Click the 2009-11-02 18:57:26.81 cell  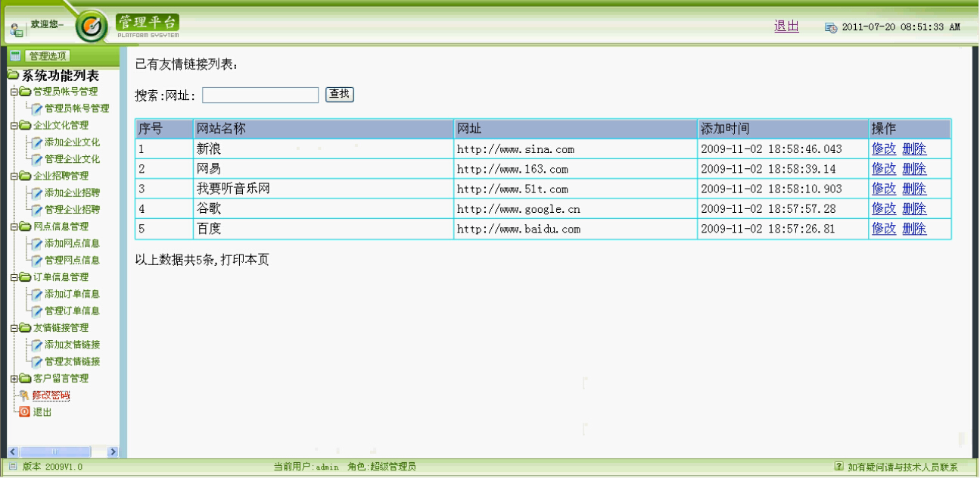782,229
